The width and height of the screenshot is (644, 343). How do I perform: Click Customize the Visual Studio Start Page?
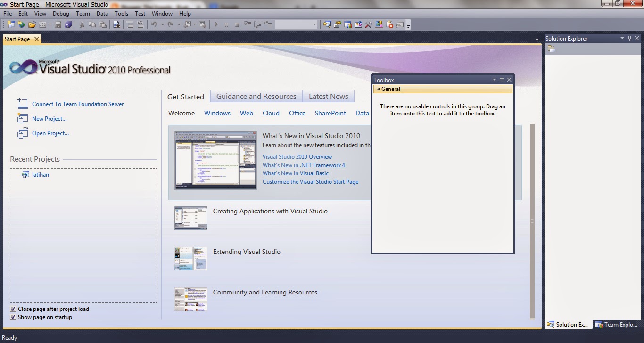coord(310,182)
